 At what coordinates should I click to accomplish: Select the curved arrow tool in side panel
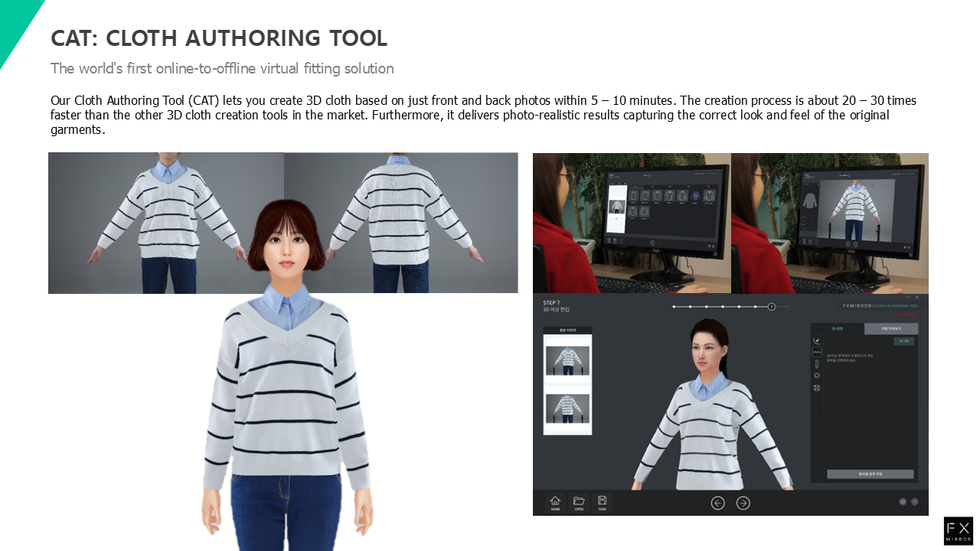pyautogui.click(x=817, y=341)
